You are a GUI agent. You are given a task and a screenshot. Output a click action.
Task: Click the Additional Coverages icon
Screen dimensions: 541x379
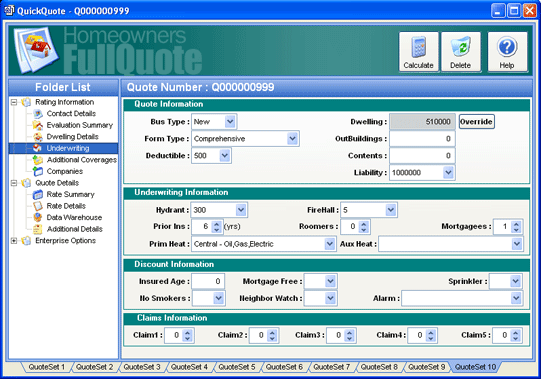point(38,160)
